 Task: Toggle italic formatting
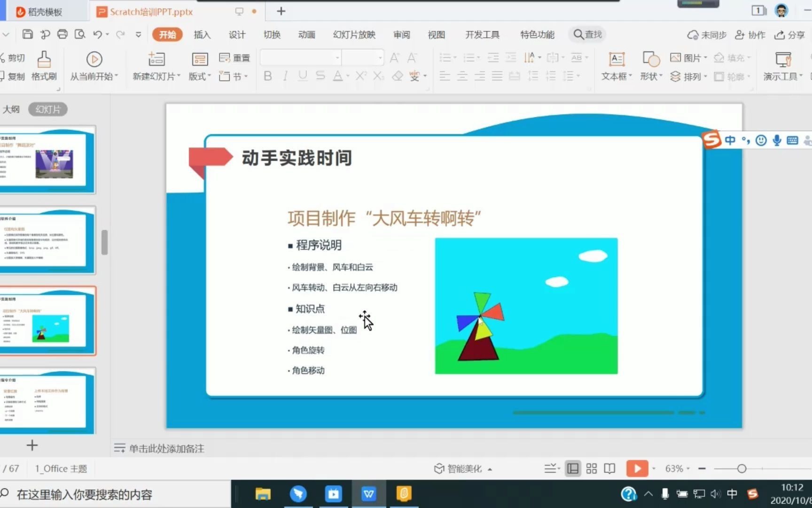[285, 76]
